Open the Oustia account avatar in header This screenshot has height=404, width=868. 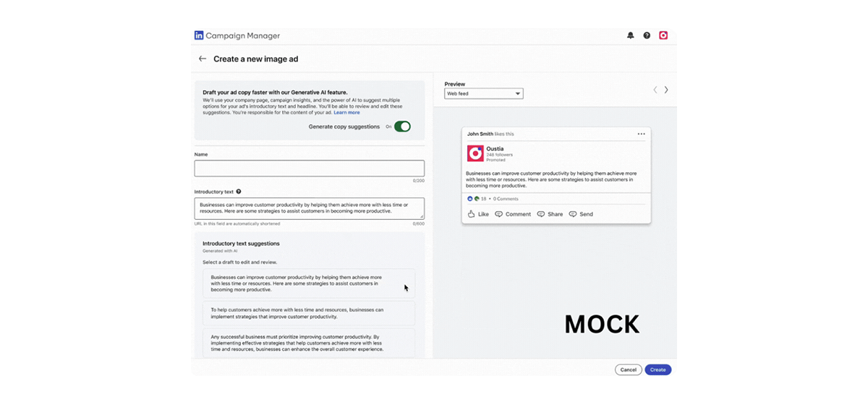[x=663, y=35]
